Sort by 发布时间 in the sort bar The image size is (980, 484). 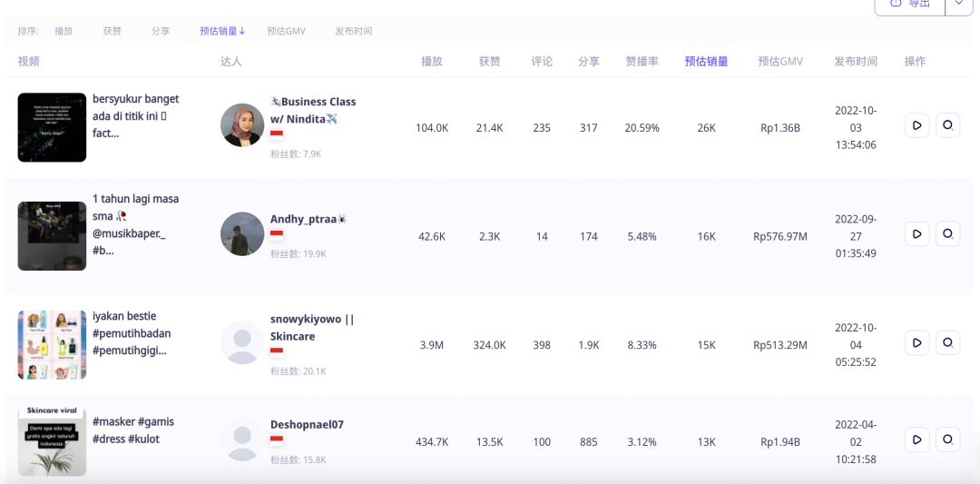(353, 31)
